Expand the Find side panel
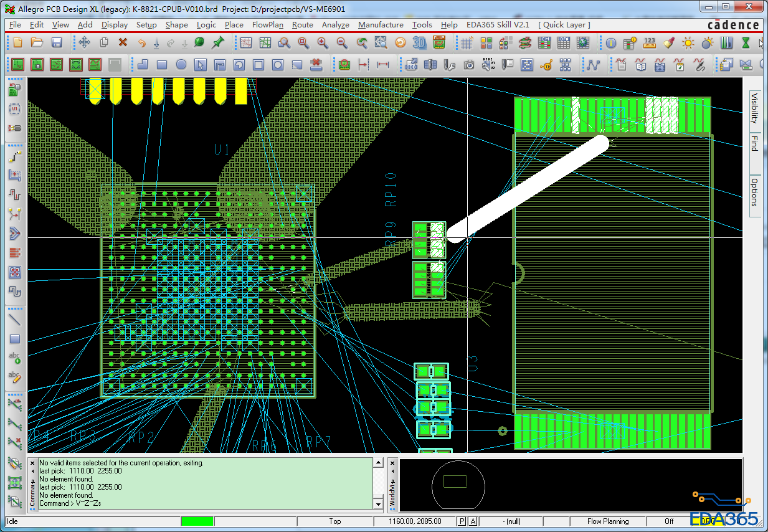 (x=754, y=143)
